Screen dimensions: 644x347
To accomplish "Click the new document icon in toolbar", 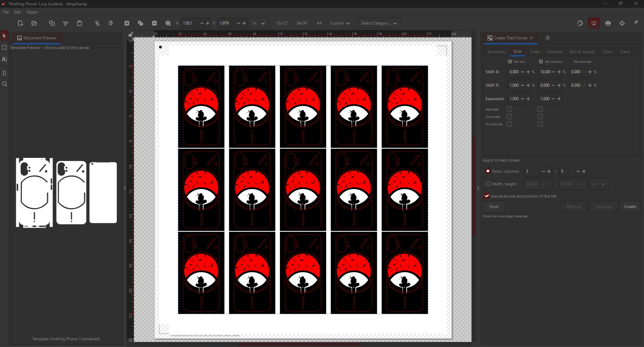I will click(x=20, y=23).
